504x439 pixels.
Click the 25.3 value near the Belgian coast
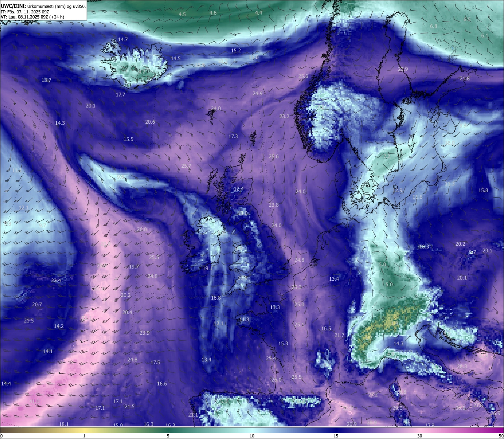coord(296,287)
